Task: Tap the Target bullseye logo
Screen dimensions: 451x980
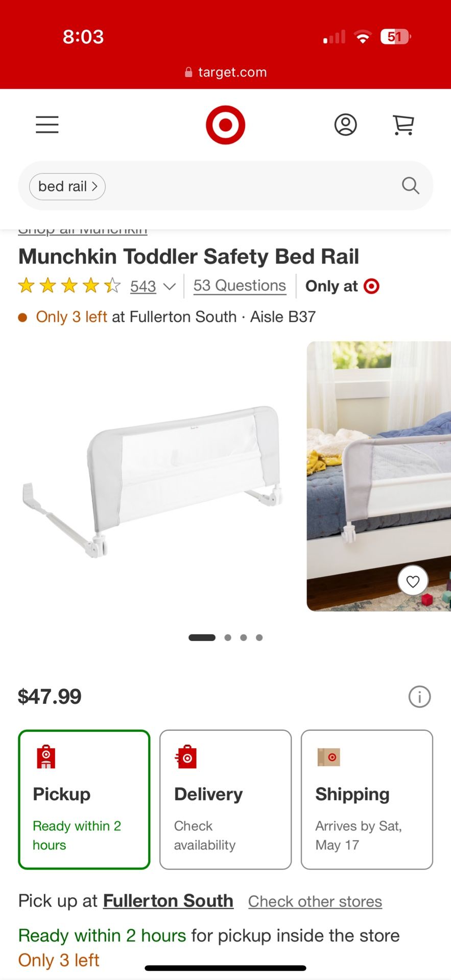Action: pyautogui.click(x=225, y=125)
